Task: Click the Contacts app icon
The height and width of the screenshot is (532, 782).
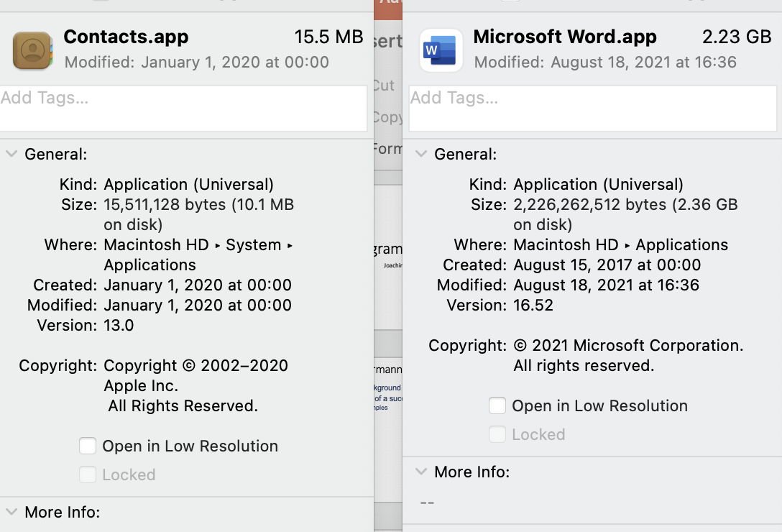Action: click(x=32, y=50)
